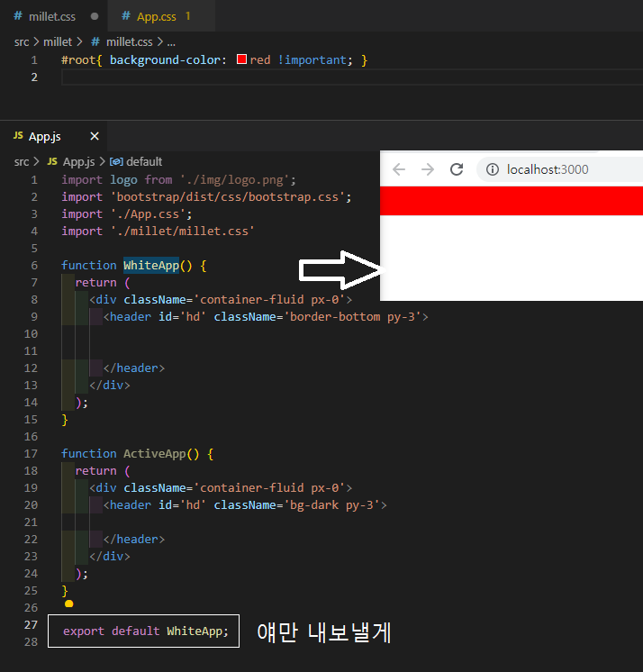Screen dimensions: 643x672
Task: Click the problem count '1' on App.css tab
Action: click(187, 16)
